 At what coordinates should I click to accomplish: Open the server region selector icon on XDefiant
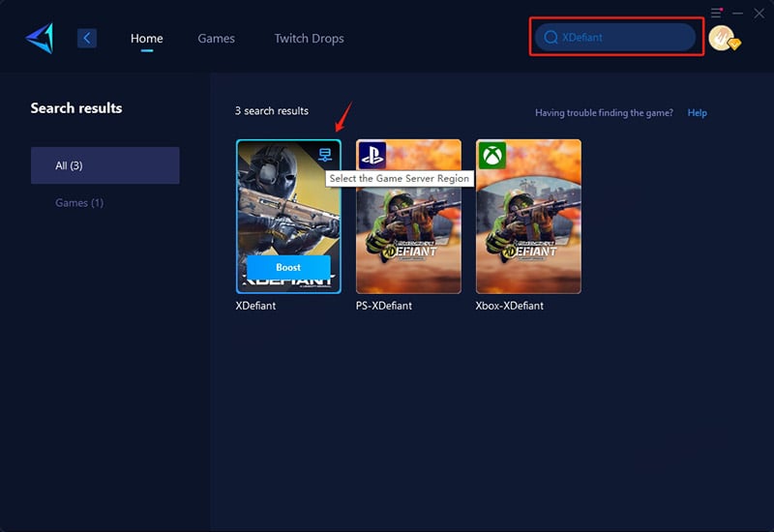coord(325,155)
